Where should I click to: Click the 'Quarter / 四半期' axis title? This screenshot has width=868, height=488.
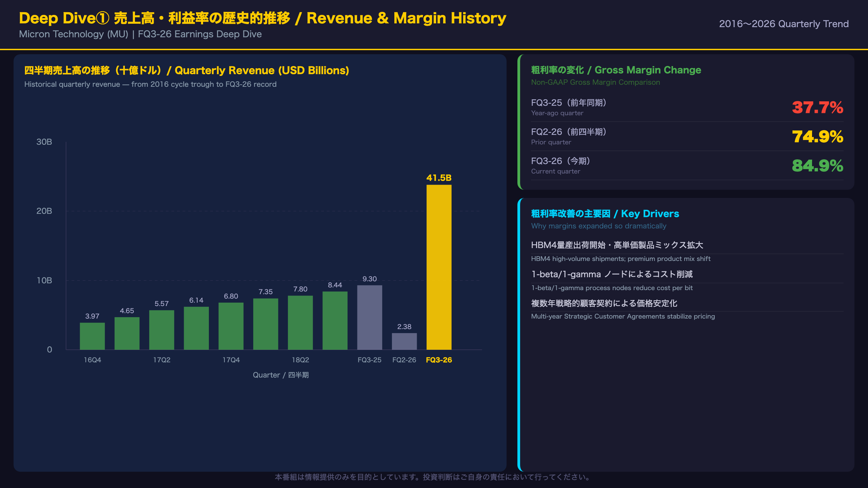click(x=281, y=375)
